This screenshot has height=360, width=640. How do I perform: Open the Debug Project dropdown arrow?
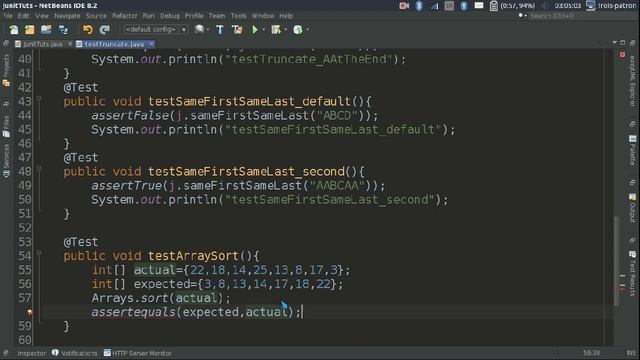(x=285, y=29)
